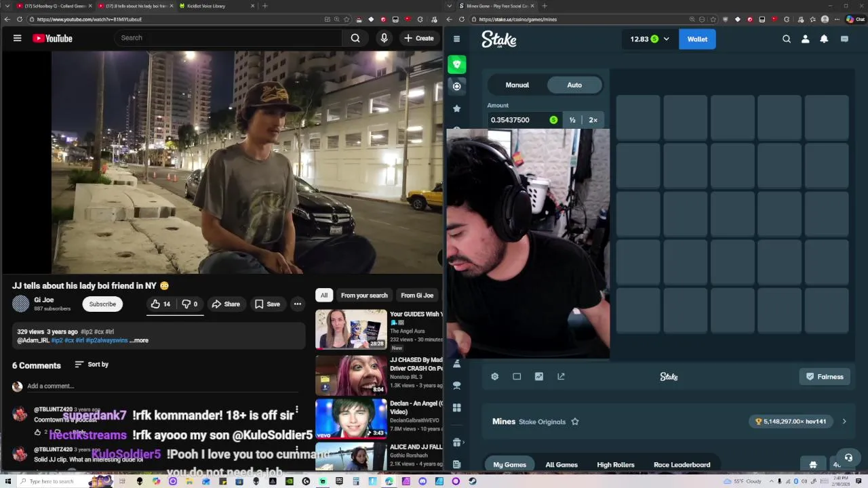Click YouTube Create button
This screenshot has height=488, width=868.
point(419,38)
